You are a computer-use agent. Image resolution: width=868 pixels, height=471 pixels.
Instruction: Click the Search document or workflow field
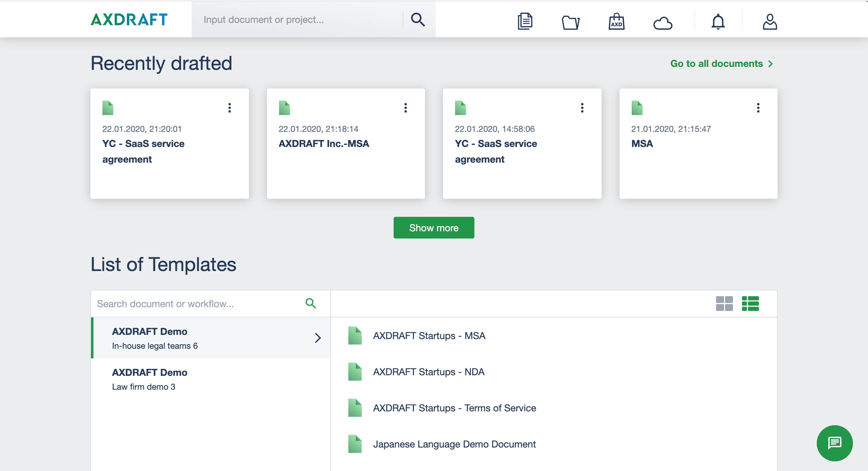[x=199, y=304]
